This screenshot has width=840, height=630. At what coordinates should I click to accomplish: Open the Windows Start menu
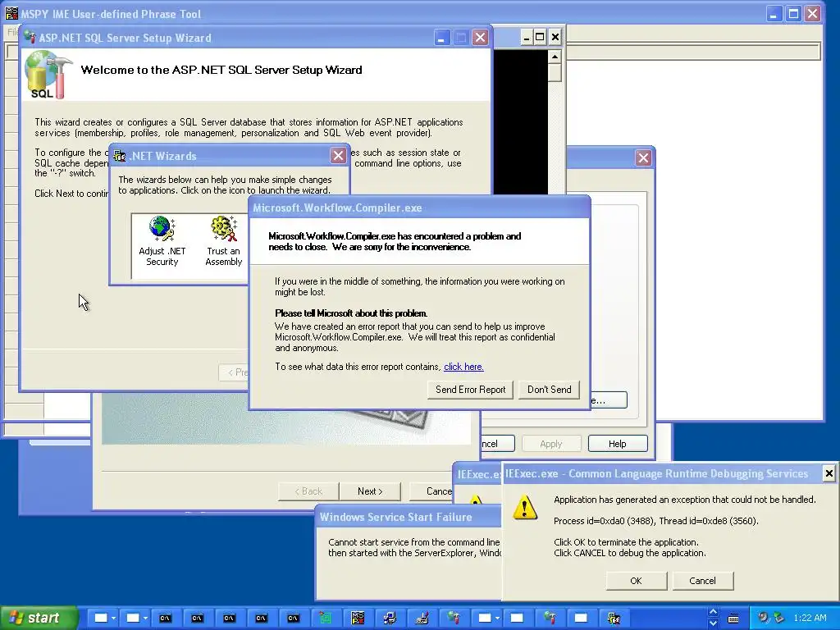[39, 619]
